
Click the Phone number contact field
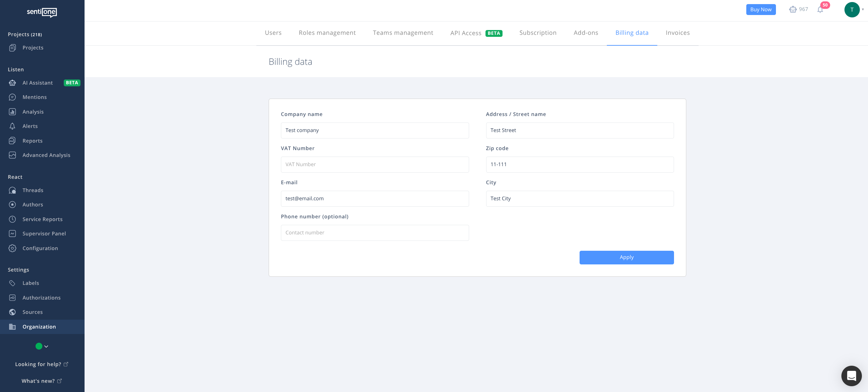[375, 233]
